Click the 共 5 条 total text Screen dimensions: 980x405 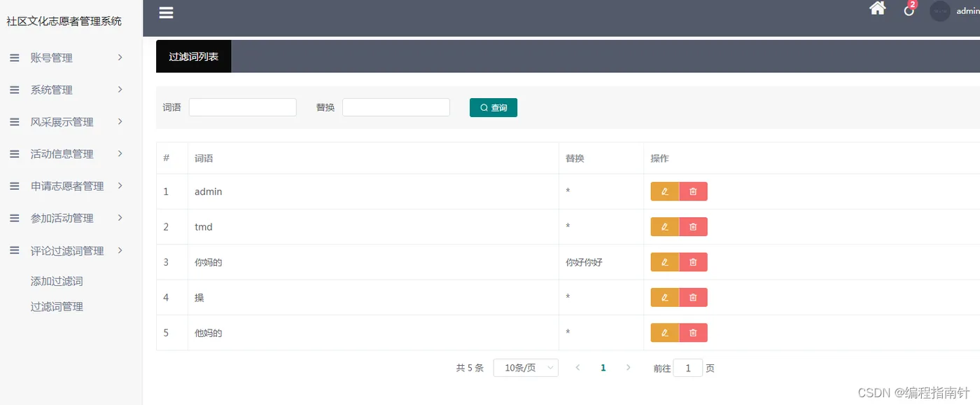pos(470,368)
